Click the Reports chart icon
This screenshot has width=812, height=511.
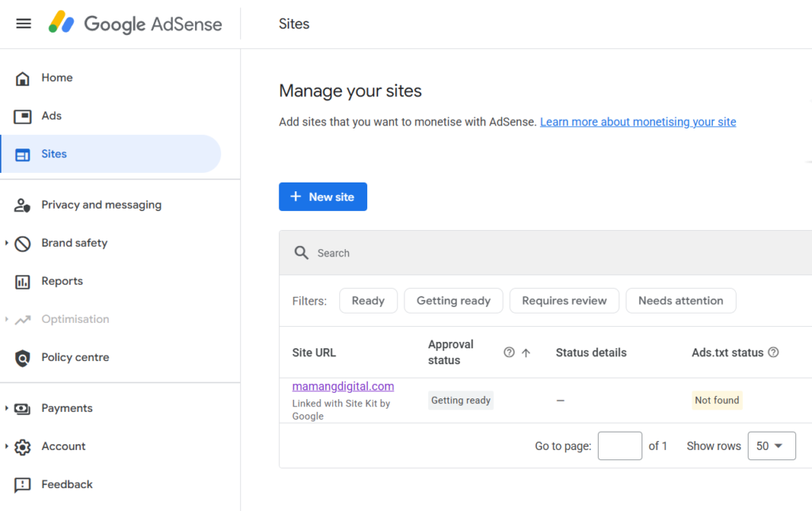[22, 282]
